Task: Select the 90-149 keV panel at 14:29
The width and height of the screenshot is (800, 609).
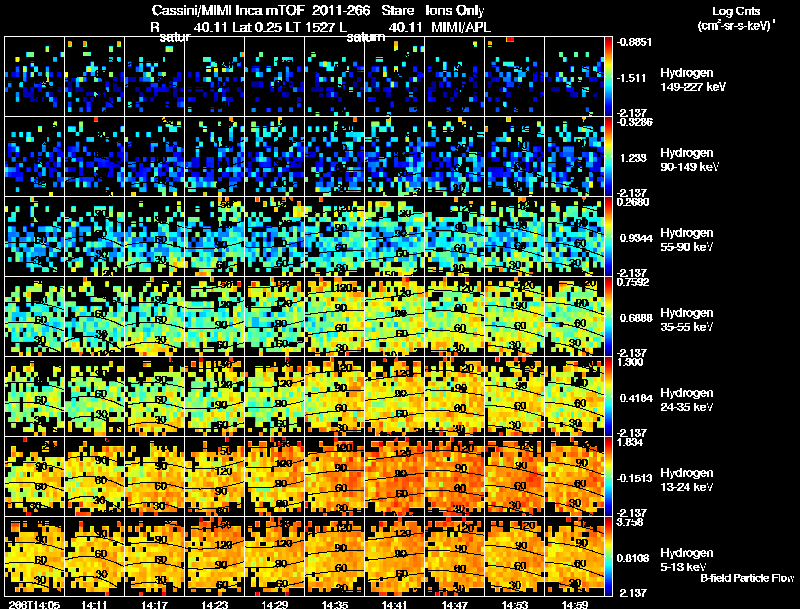Action: pos(274,157)
